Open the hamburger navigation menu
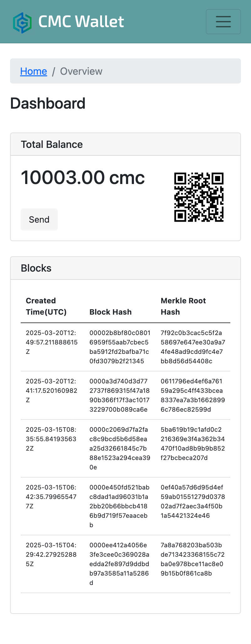This screenshot has width=251, height=644. 223,22
